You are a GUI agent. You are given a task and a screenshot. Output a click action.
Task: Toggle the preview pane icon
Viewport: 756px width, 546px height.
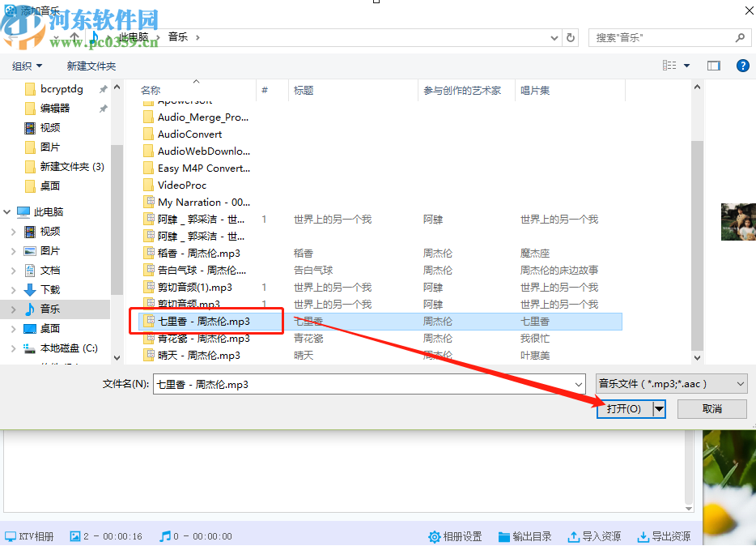pyautogui.click(x=714, y=66)
